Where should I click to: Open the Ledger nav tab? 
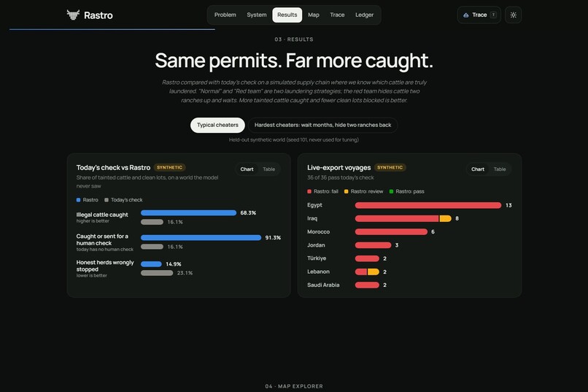(x=364, y=15)
